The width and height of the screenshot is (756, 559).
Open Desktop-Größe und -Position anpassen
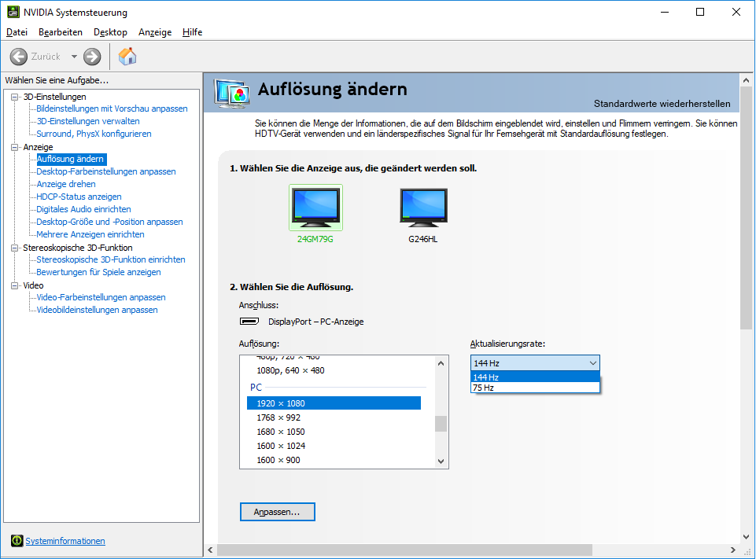[110, 222]
